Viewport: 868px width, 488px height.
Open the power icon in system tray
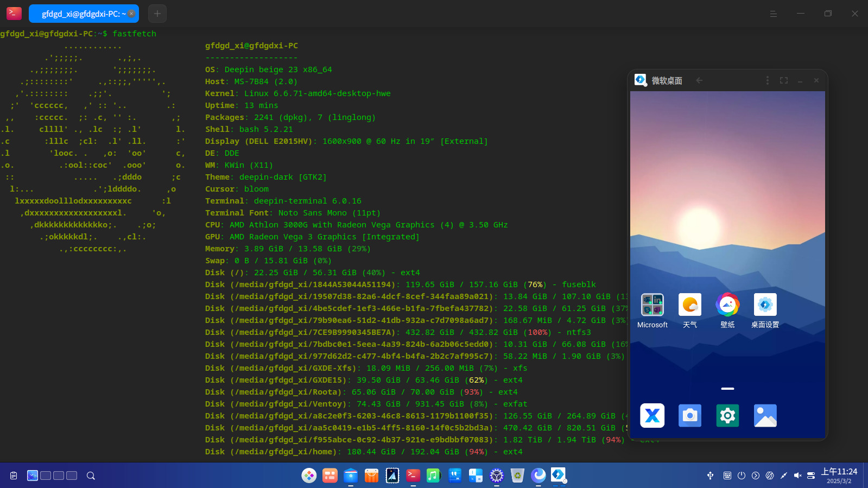click(742, 476)
